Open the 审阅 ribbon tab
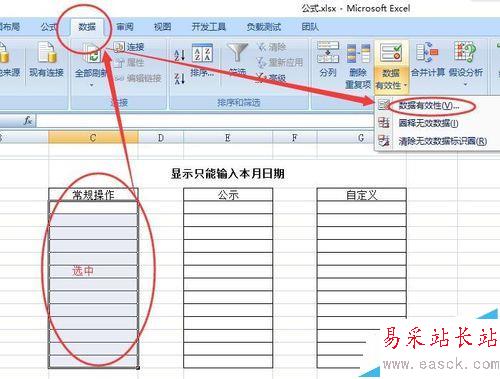 click(x=125, y=27)
